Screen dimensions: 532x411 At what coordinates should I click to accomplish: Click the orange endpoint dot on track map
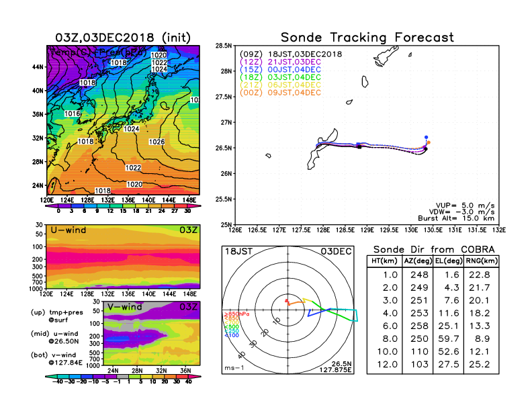pos(429,142)
